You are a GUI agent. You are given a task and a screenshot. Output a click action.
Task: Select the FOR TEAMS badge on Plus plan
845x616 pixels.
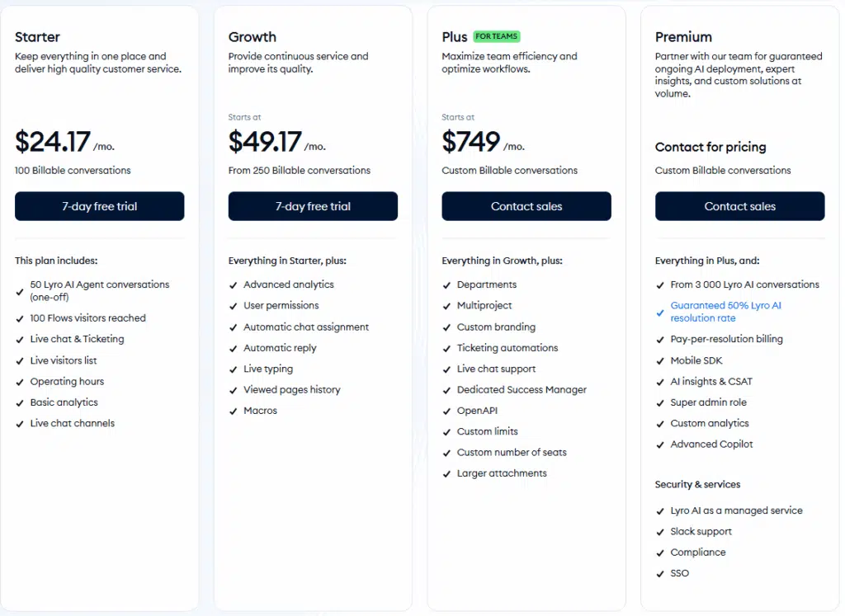click(498, 36)
